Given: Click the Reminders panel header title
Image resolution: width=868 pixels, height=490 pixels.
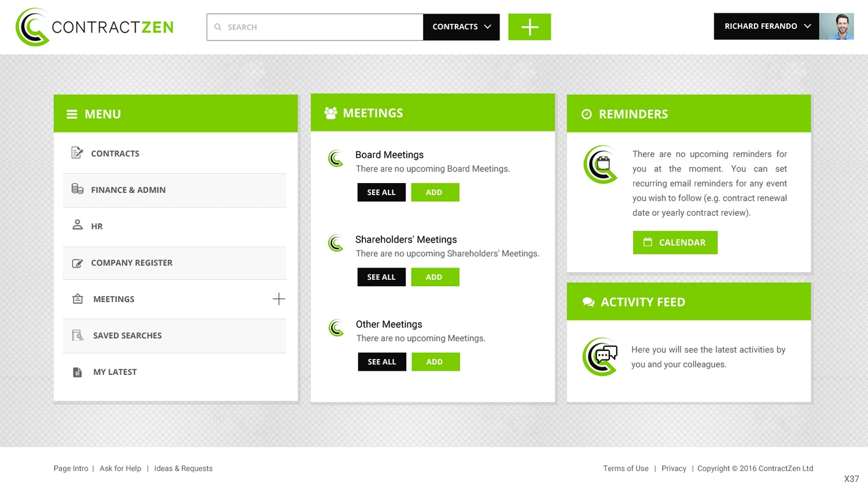Looking at the screenshot, I should [x=633, y=114].
